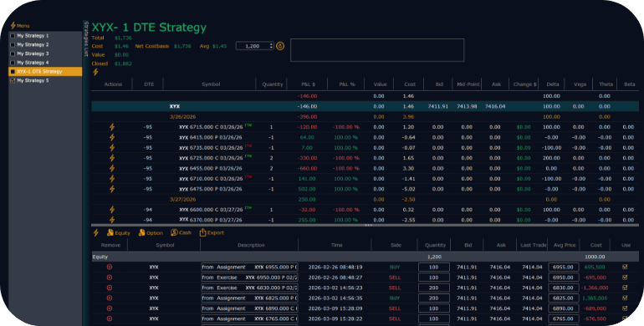644x326 pixels.
Task: Open the lightning Menu icon
Action: pyautogui.click(x=13, y=25)
